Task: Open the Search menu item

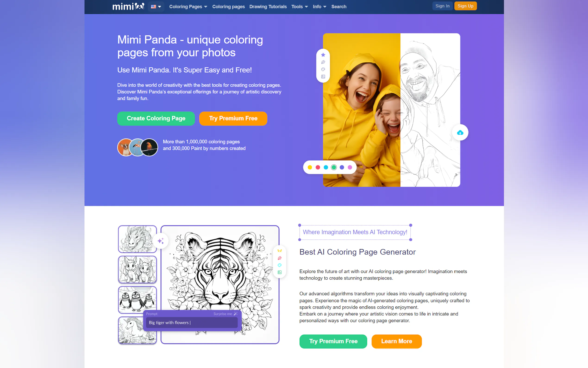Action: (x=339, y=6)
